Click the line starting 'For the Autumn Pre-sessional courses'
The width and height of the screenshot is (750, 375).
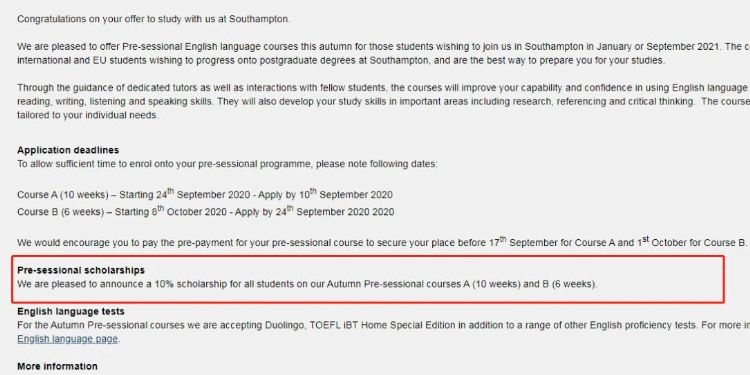tap(384, 325)
